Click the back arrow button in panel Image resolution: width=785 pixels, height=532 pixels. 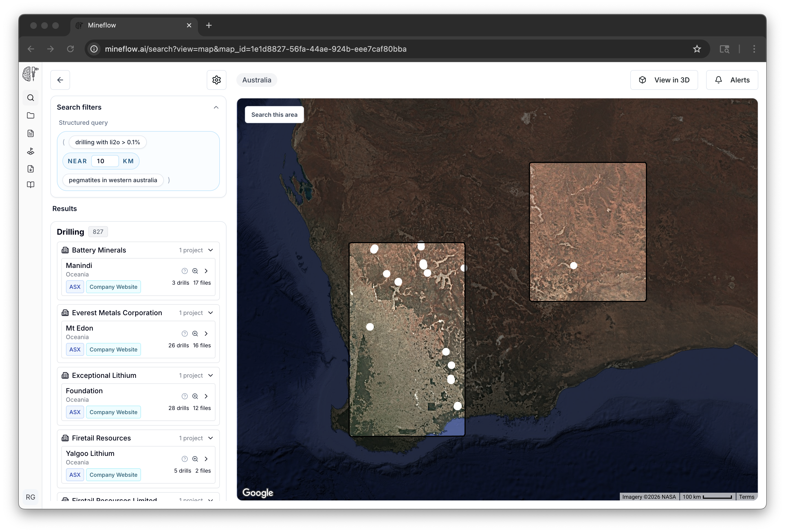(x=60, y=80)
